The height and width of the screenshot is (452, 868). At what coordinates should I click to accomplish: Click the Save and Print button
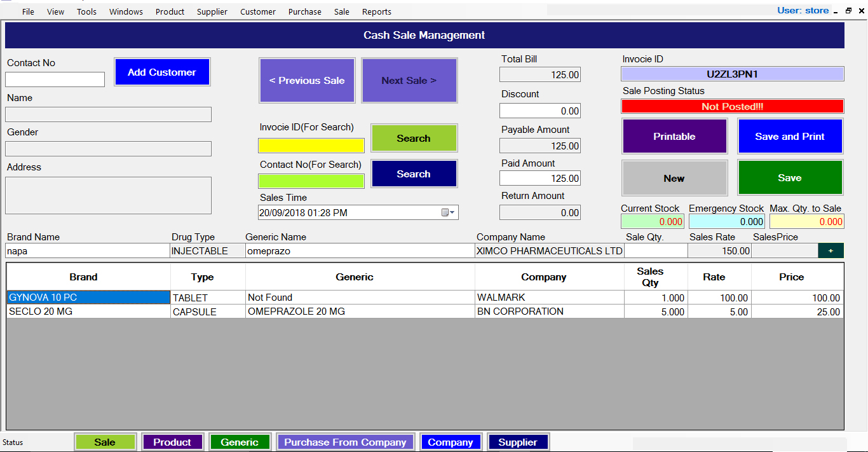(x=790, y=136)
